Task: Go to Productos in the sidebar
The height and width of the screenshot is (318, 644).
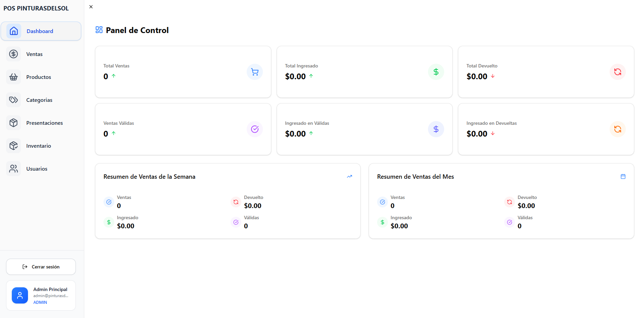Action: coord(38,77)
